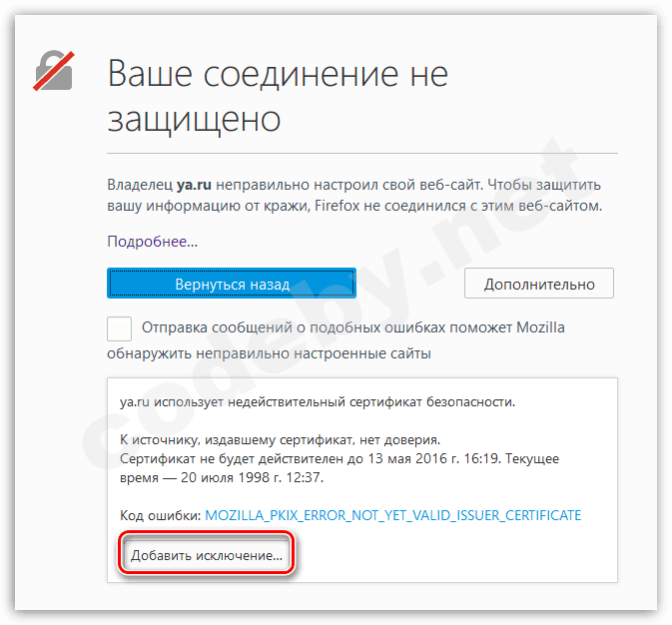Click the crossed-out padlock icon
672x625 pixels.
54,71
